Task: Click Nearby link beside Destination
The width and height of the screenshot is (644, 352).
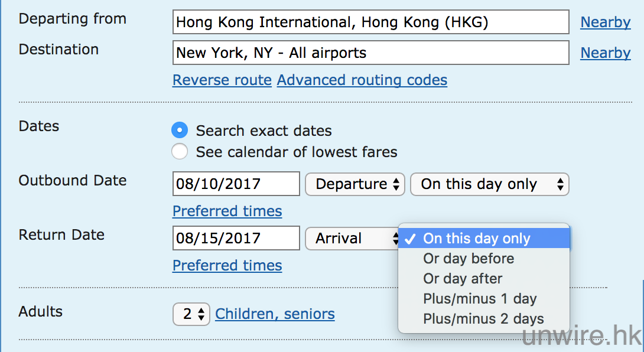Action: coord(606,53)
